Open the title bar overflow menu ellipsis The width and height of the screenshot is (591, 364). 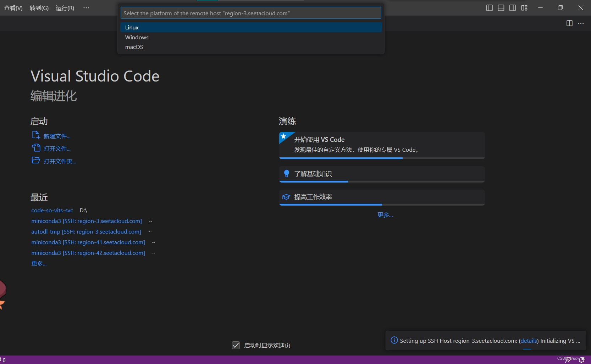point(86,8)
